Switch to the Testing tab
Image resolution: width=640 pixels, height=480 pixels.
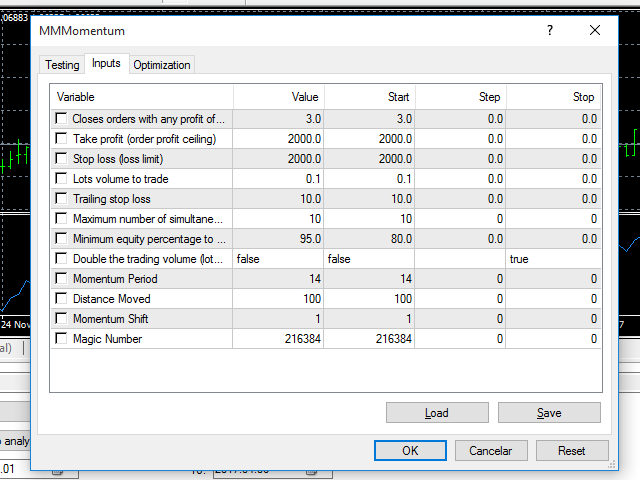tap(62, 65)
